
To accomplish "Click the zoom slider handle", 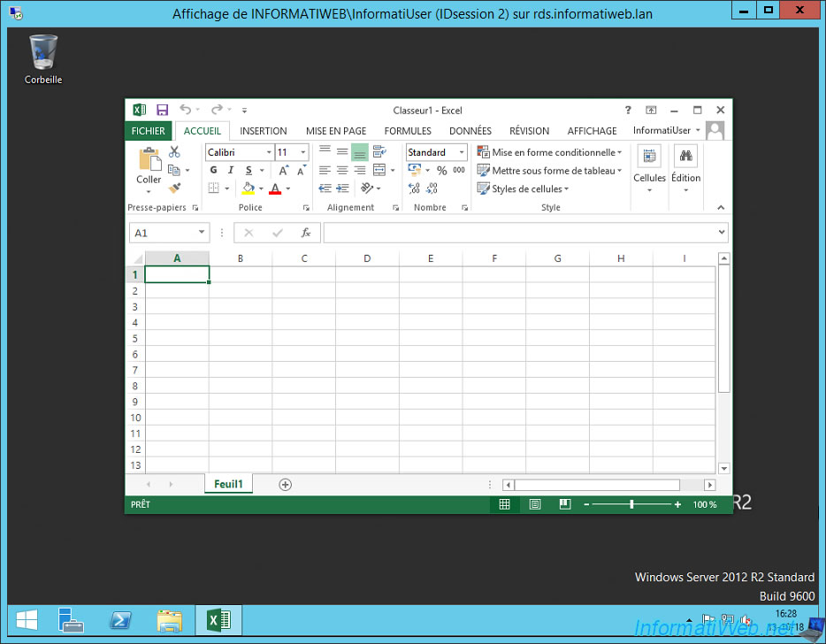I will (x=631, y=504).
